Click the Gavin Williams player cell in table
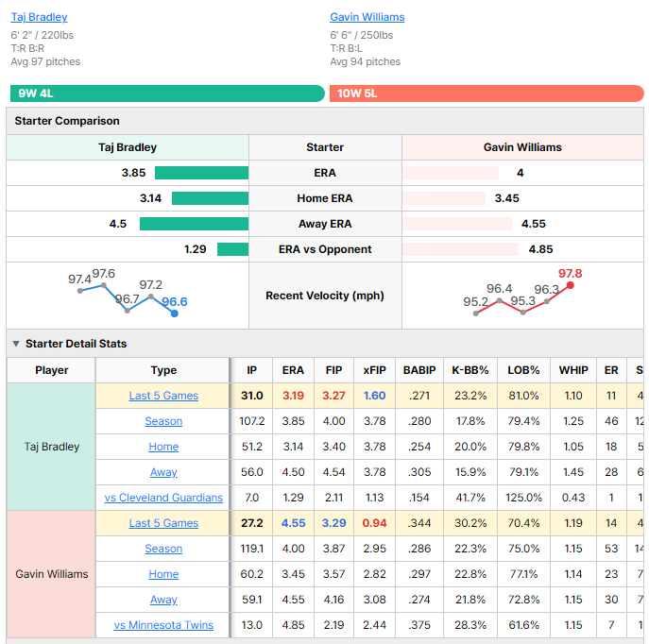649x644 pixels. 51,574
